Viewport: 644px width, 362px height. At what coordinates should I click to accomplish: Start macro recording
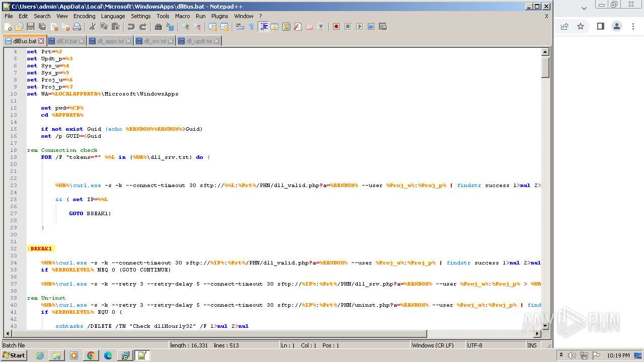click(x=336, y=27)
